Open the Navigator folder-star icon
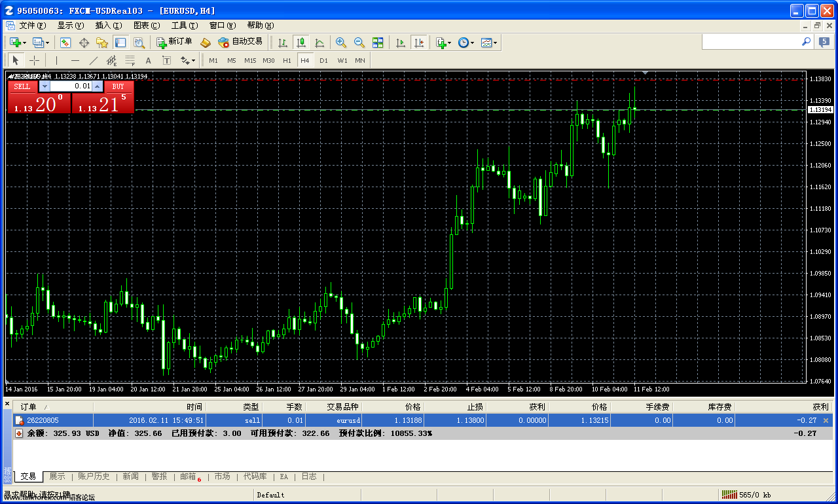 102,43
